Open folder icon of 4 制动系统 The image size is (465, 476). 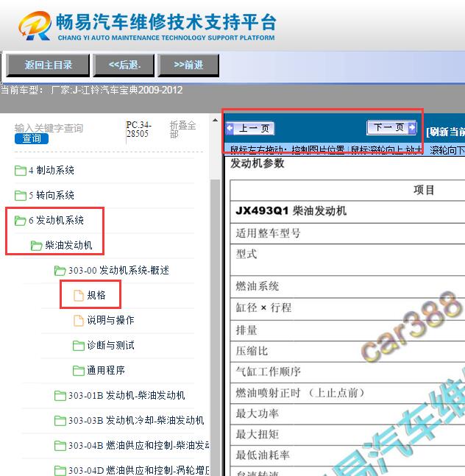click(21, 170)
